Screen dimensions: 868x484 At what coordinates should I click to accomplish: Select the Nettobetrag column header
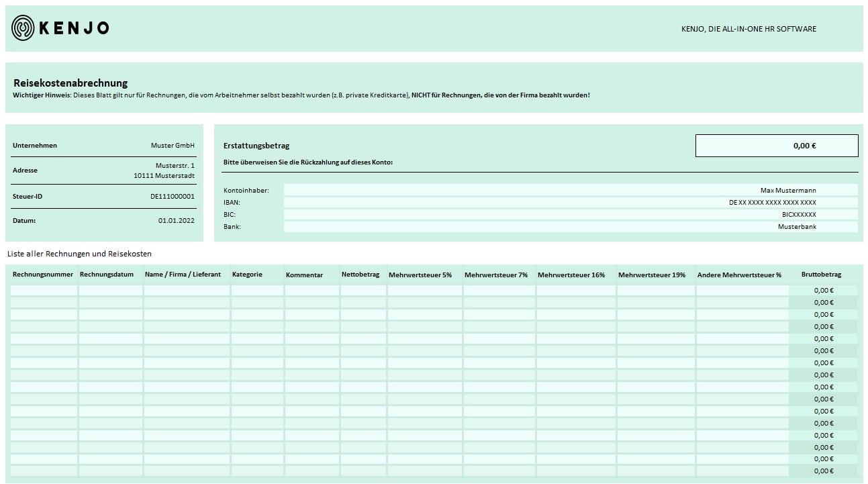pos(360,275)
